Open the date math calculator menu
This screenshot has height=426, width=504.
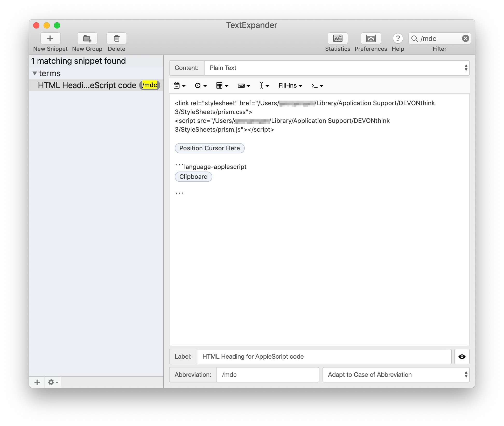[222, 86]
